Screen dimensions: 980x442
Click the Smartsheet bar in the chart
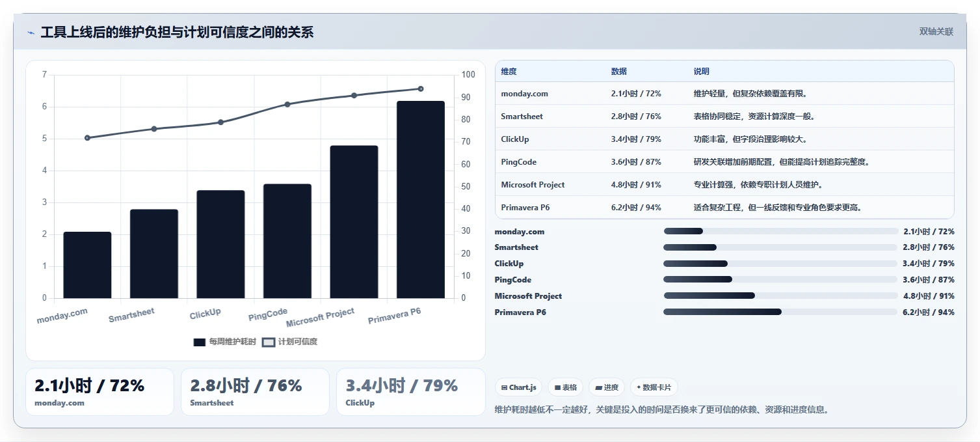(x=154, y=254)
